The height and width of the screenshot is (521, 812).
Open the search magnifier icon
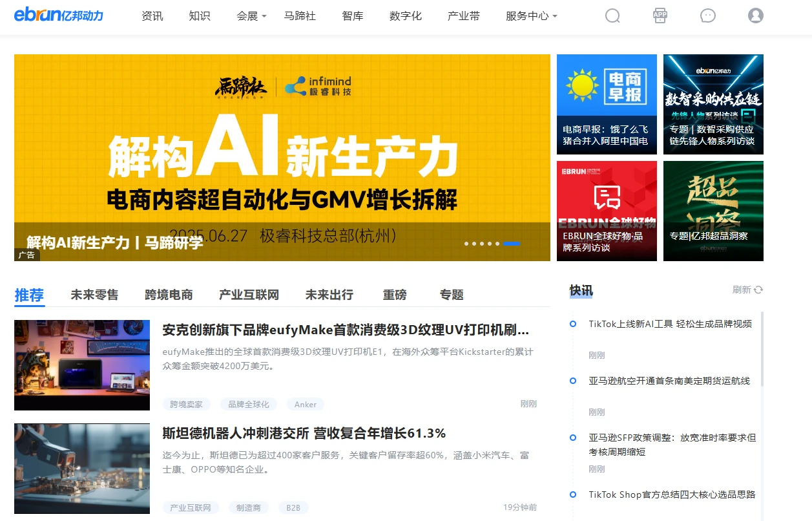tap(612, 16)
